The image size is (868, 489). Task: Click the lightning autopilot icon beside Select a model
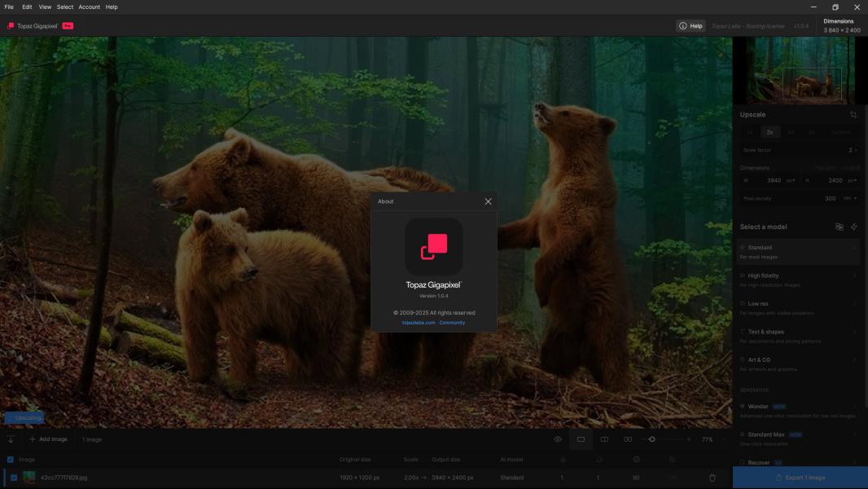(854, 227)
